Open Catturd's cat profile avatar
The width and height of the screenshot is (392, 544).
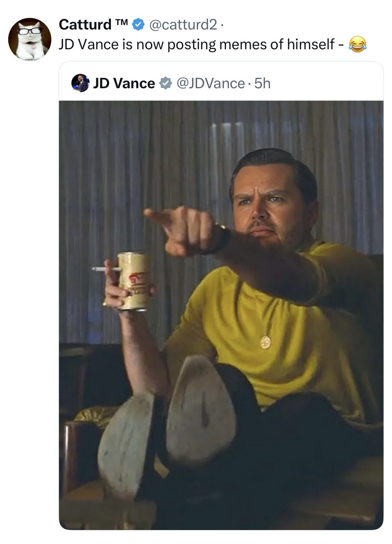click(29, 39)
